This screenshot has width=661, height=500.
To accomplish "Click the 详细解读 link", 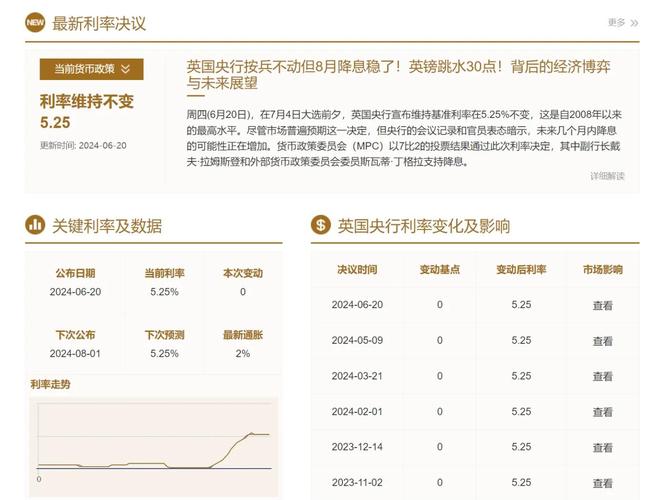I will tap(607, 176).
